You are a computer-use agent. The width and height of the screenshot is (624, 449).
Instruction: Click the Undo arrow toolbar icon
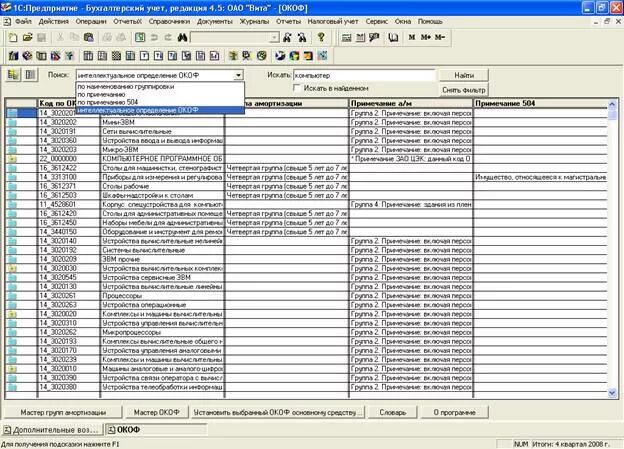[154, 37]
